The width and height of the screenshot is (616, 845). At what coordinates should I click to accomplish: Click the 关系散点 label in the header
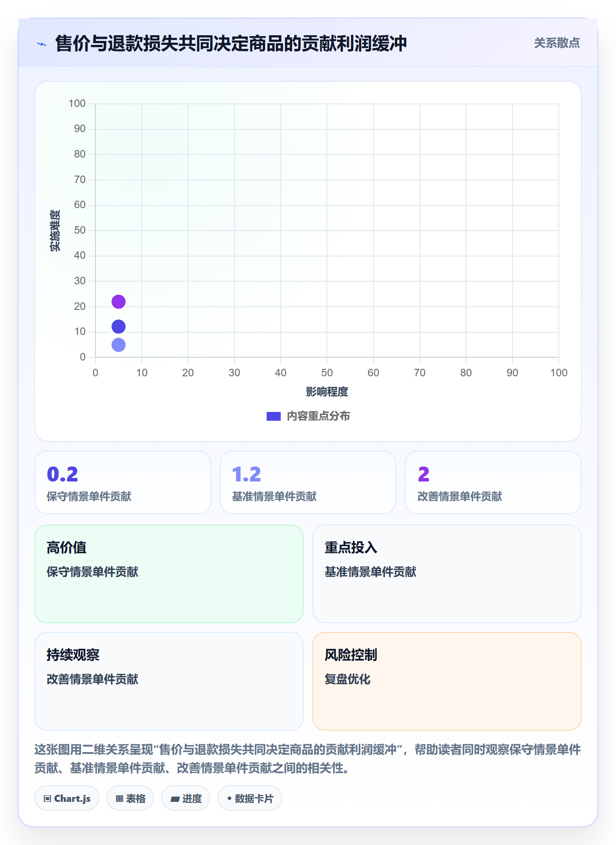557,43
